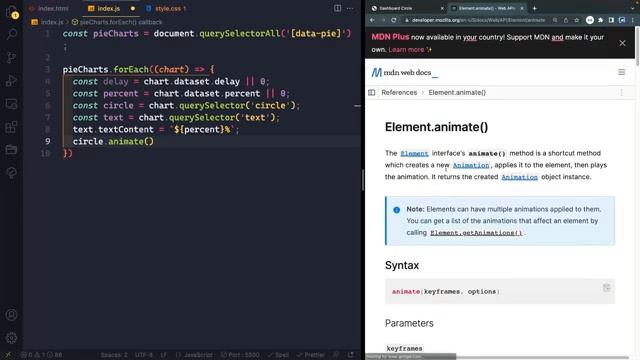Change the LF end-of-line sequence
640x360 pixels.
(163, 355)
